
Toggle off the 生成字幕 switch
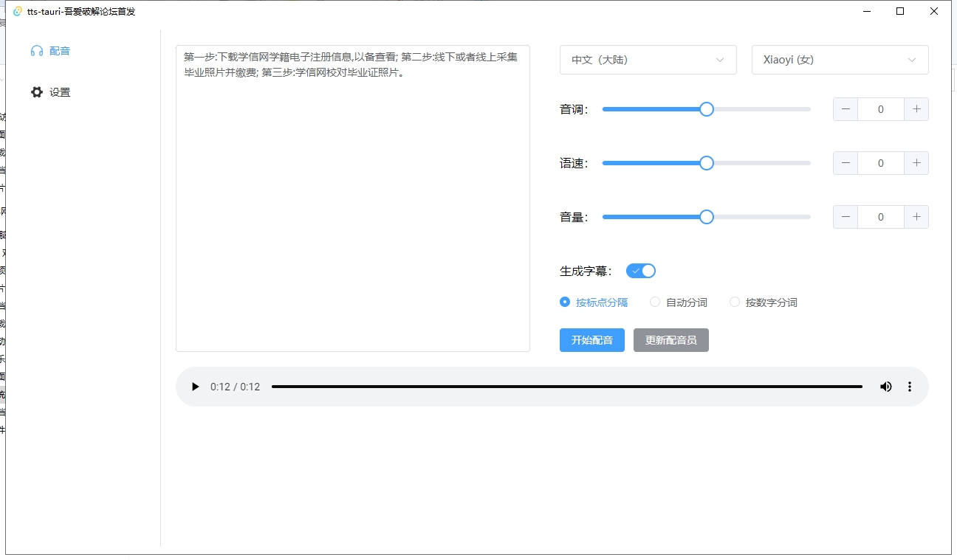pos(640,270)
